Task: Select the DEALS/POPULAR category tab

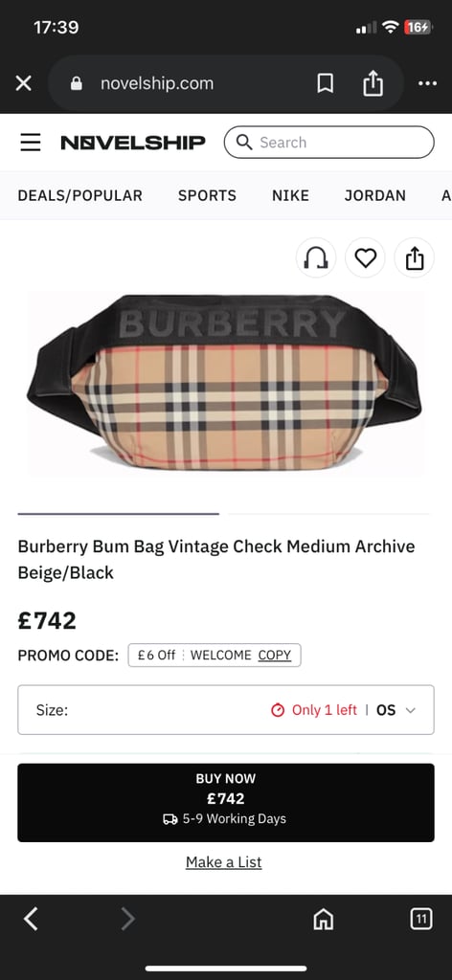Action: click(x=80, y=195)
